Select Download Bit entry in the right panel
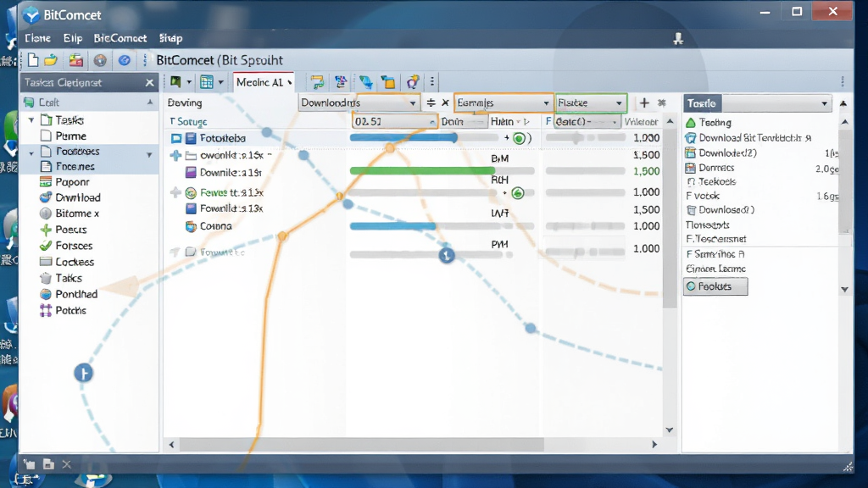The height and width of the screenshot is (488, 868). 748,138
